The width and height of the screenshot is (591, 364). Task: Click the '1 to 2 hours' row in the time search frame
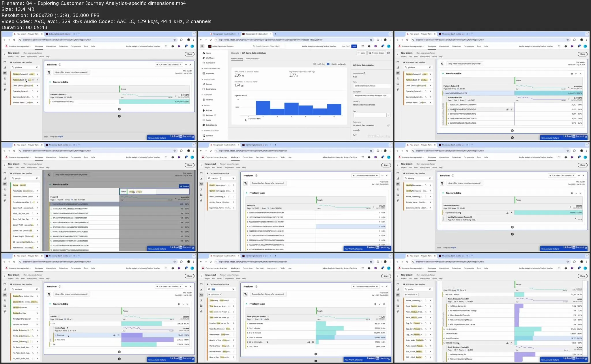(315, 347)
